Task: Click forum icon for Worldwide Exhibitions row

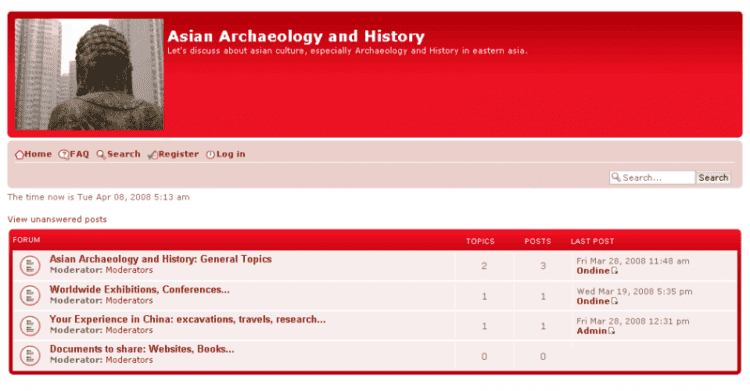Action: coord(30,296)
